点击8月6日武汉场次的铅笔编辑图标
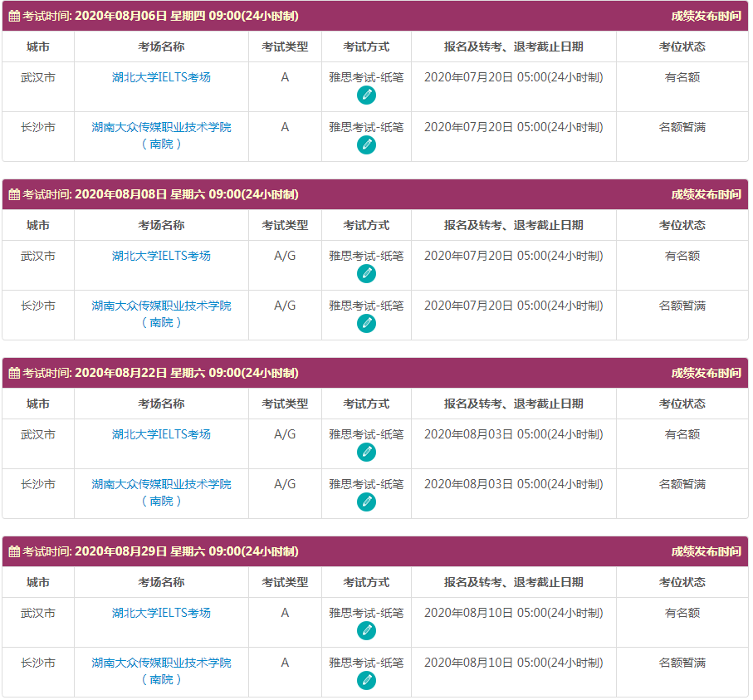The height and width of the screenshot is (700, 753). (365, 95)
